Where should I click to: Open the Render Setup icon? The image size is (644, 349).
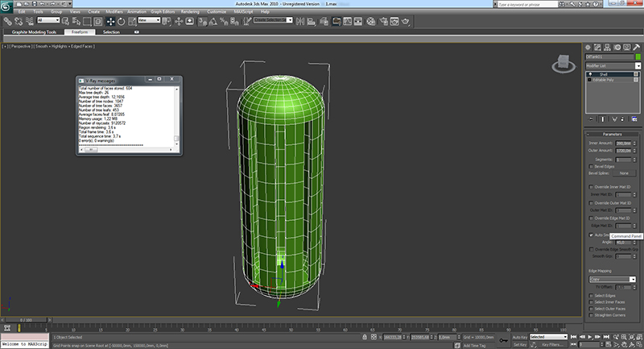(x=384, y=21)
